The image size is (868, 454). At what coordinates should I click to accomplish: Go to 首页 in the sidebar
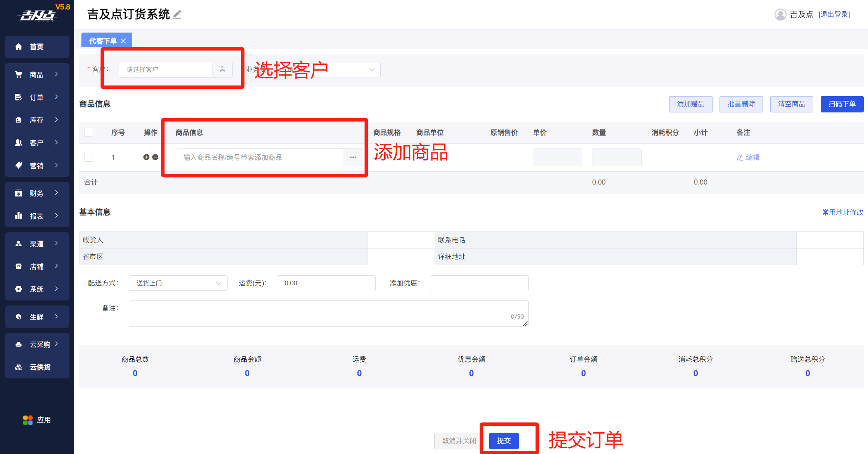pyautogui.click(x=37, y=47)
